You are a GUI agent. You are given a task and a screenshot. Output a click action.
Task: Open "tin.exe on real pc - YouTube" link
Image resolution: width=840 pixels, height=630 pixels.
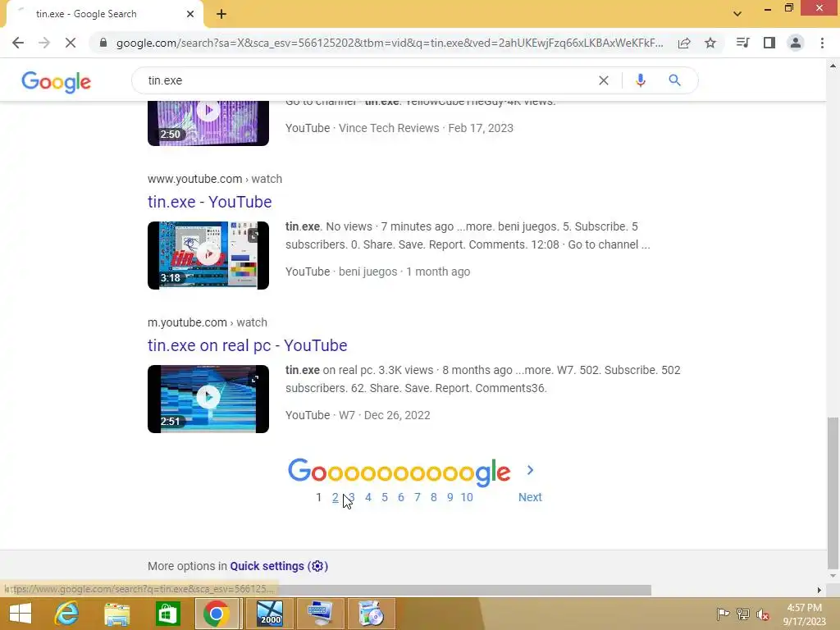(x=248, y=345)
